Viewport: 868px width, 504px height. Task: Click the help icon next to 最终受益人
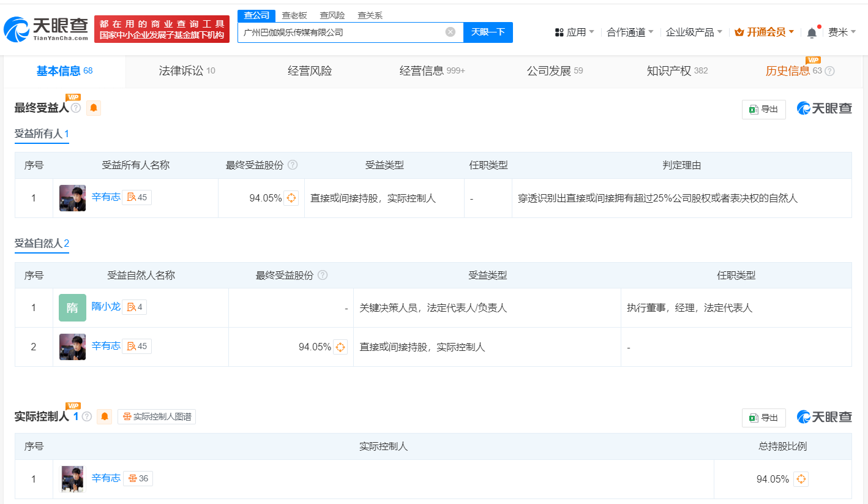coord(76,108)
